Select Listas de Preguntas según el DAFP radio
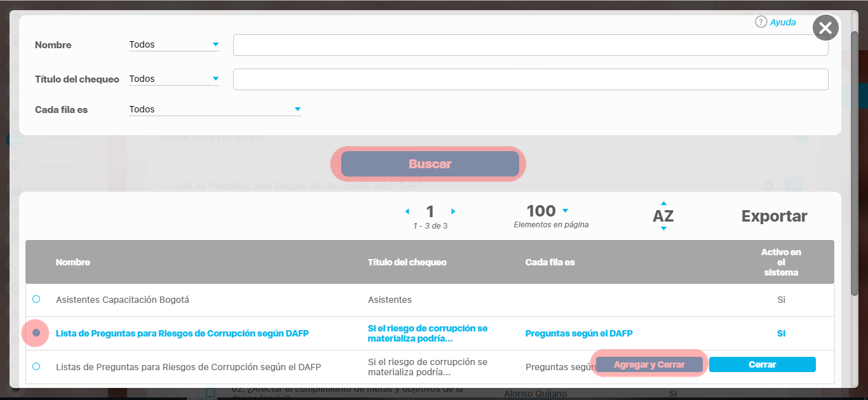 [36, 366]
